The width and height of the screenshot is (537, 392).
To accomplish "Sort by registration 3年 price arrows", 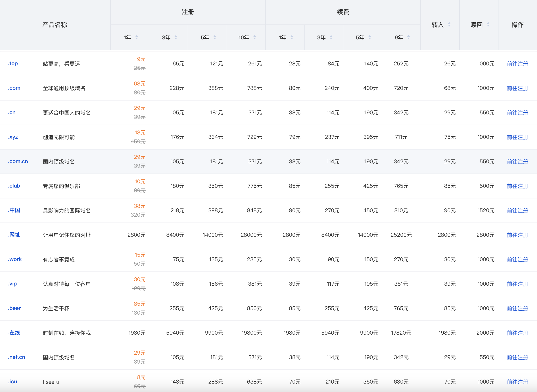I will tap(176, 37).
